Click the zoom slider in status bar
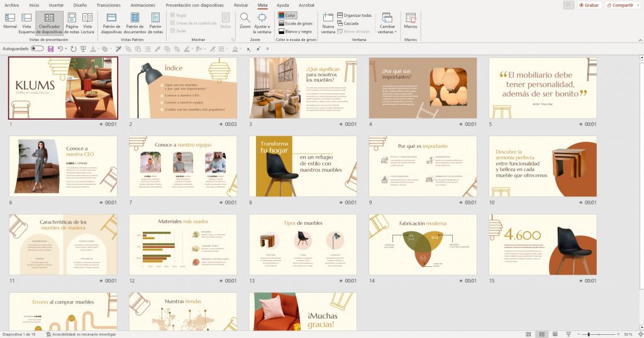Viewport: 644px width, 338px height. 602,334
